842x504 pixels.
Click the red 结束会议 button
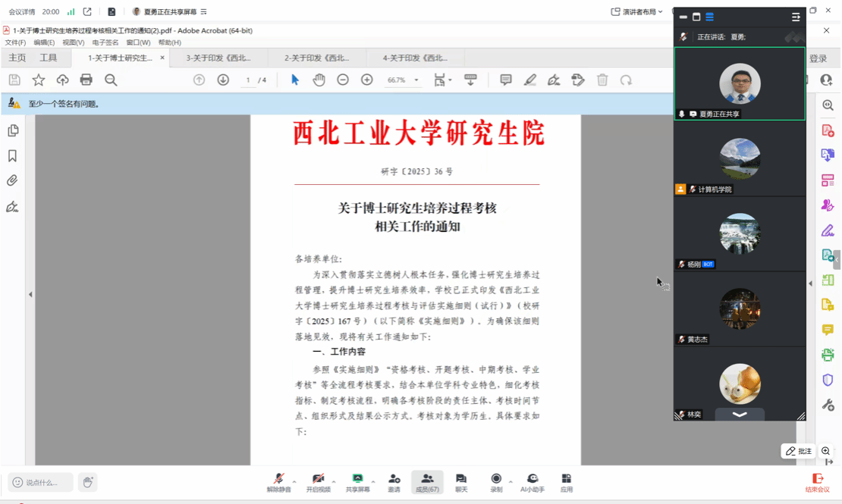pyautogui.click(x=817, y=482)
